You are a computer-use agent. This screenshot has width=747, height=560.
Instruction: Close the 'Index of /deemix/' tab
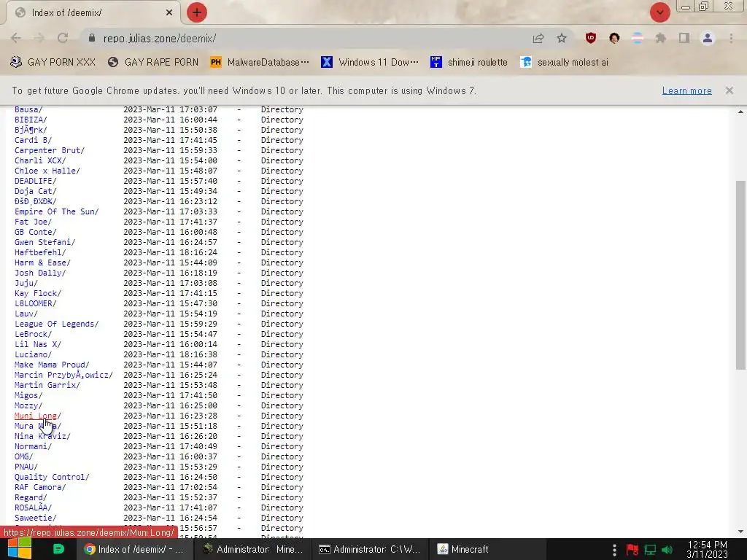point(169,13)
